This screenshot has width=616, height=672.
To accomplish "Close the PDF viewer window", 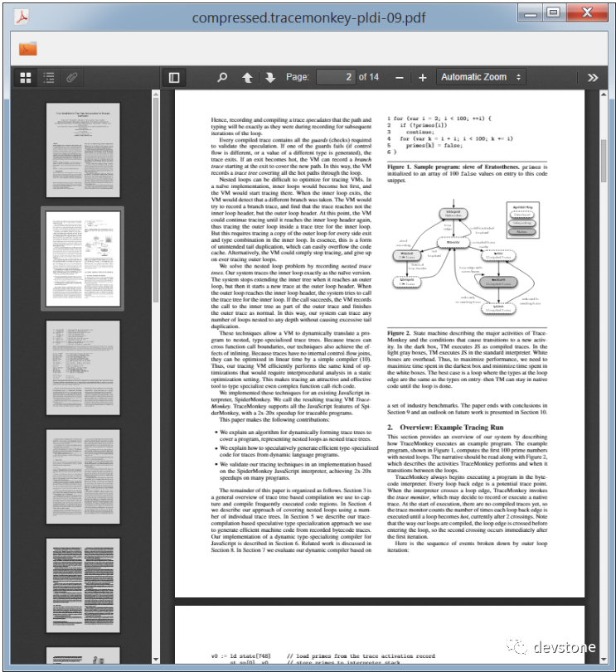I will pos(587,13).
